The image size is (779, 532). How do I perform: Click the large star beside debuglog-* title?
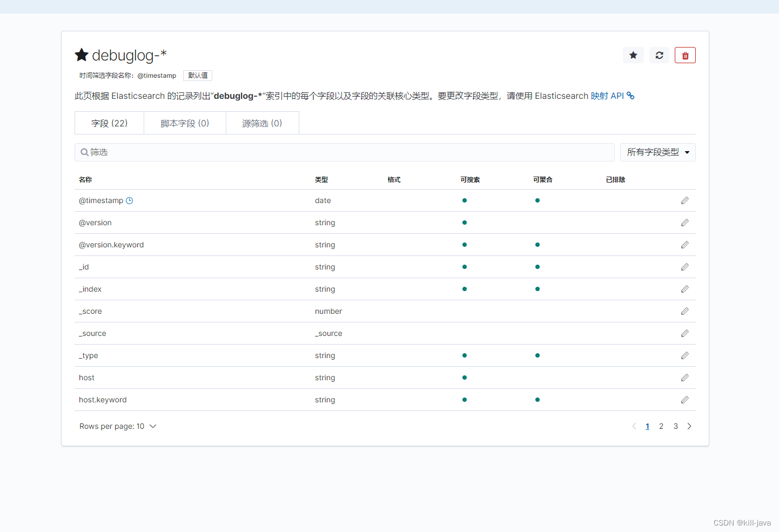[x=82, y=55]
